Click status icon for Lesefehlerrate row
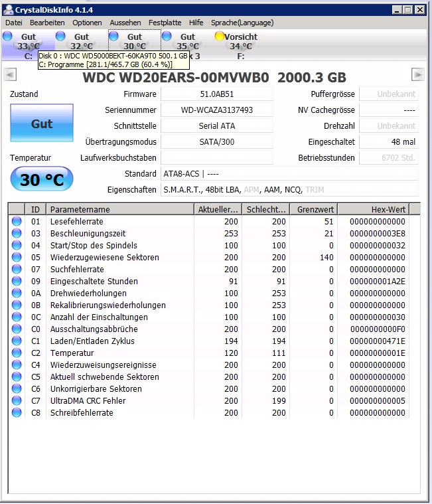 point(17,222)
